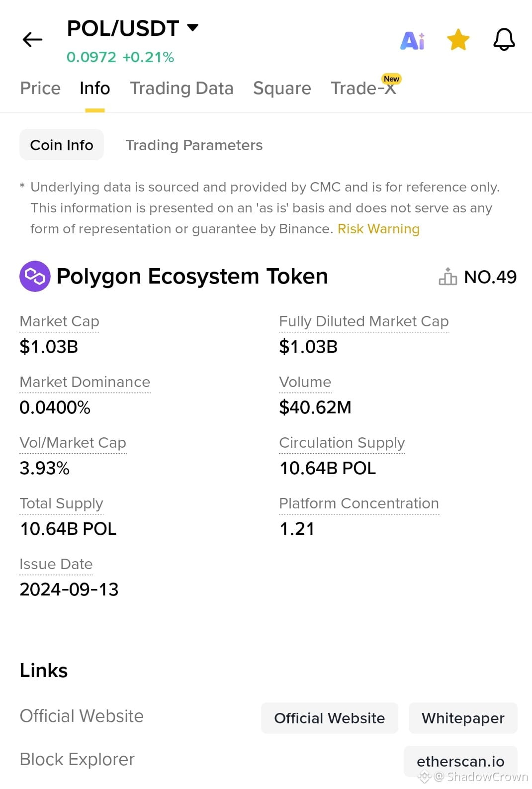Tap the Platform Concentration label
This screenshot has width=532, height=789.
[359, 503]
